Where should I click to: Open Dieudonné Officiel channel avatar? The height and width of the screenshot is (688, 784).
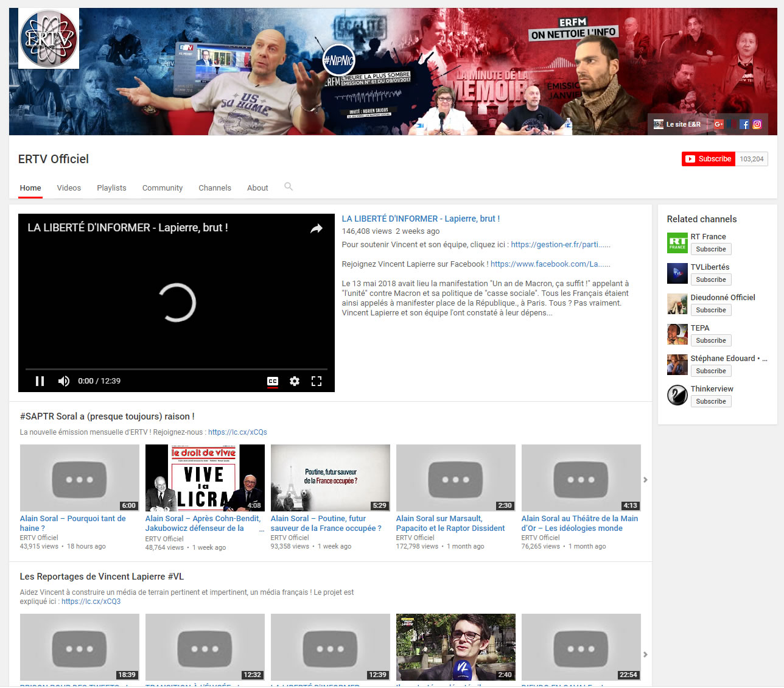677,304
